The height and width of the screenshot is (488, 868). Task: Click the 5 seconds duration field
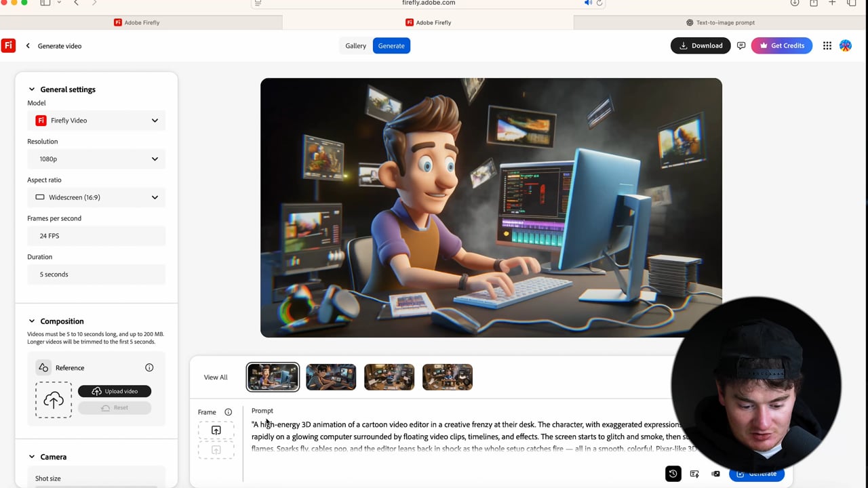click(96, 274)
